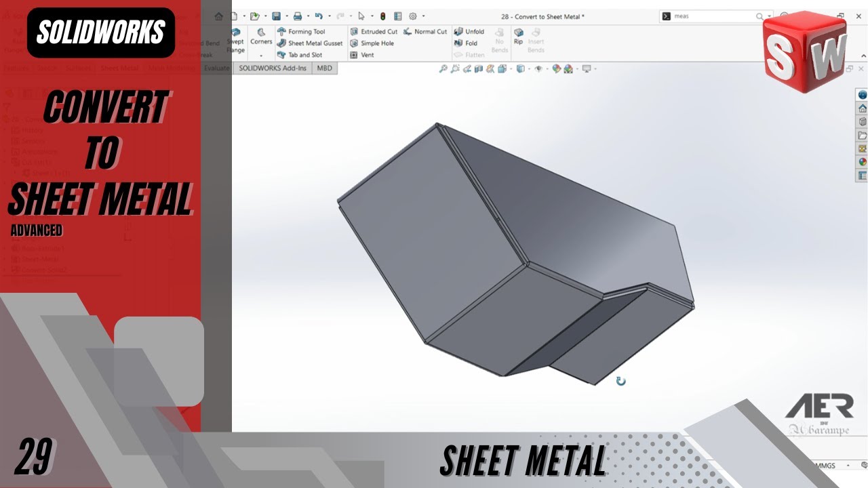The width and height of the screenshot is (868, 488).
Task: Open the Design Library task pane tab
Action: pos(862,122)
